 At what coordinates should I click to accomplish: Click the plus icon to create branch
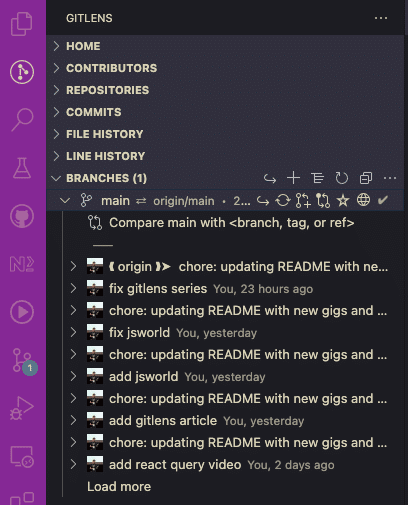coord(293,178)
